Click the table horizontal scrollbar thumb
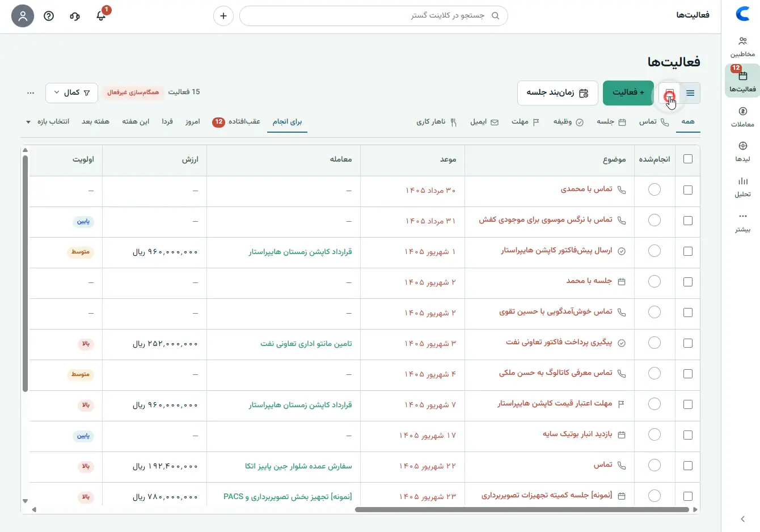Screen dimensions: 760x532 522,509
